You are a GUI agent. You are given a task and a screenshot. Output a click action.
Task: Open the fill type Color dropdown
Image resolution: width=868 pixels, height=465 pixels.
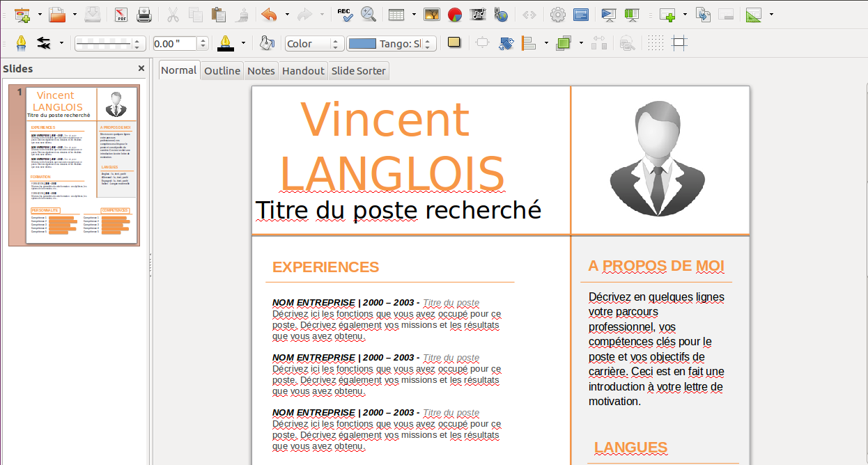click(x=315, y=43)
